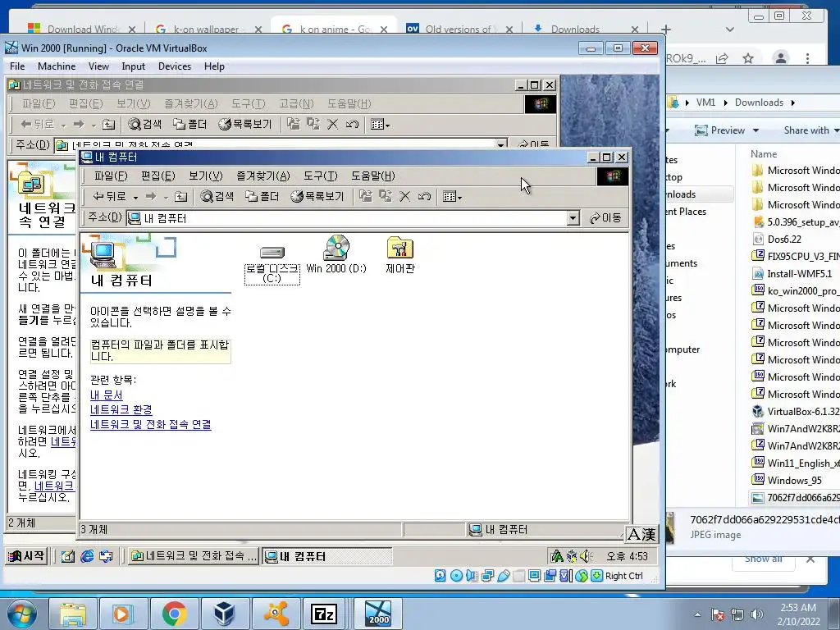The height and width of the screenshot is (630, 840).
Task: Click VirtualBox Right Ctrl host key indicator
Action: [x=623, y=576]
